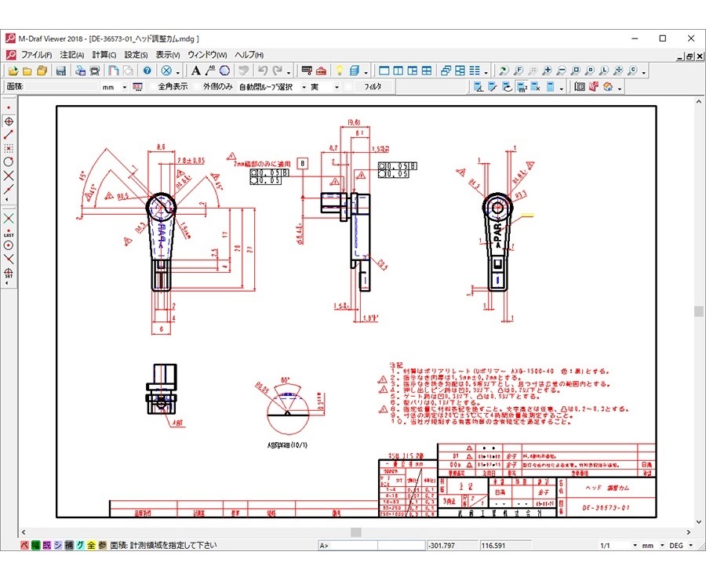706x588 pixels.
Task: Open the 表示(V) menu
Action: pyautogui.click(x=168, y=55)
